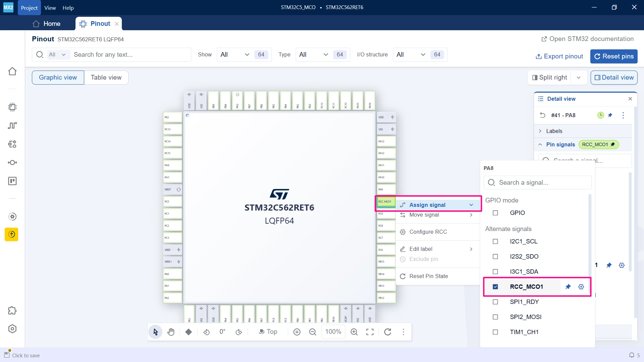Open the peripherals icon in left sidebar
Image resolution: width=644 pixels, height=362 pixels.
(x=12, y=144)
